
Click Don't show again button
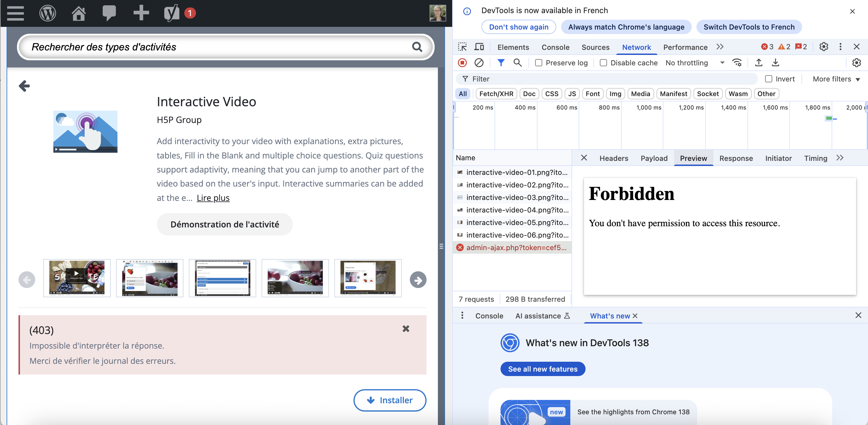pos(519,27)
